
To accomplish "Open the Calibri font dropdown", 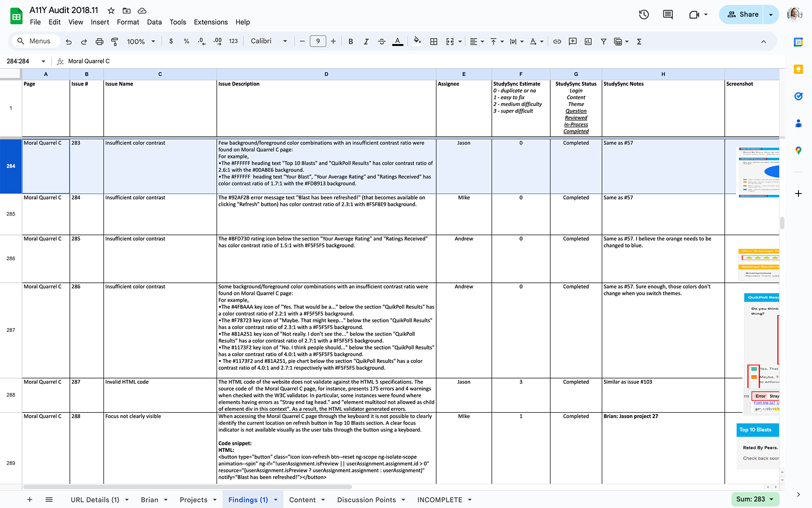I will pyautogui.click(x=269, y=41).
